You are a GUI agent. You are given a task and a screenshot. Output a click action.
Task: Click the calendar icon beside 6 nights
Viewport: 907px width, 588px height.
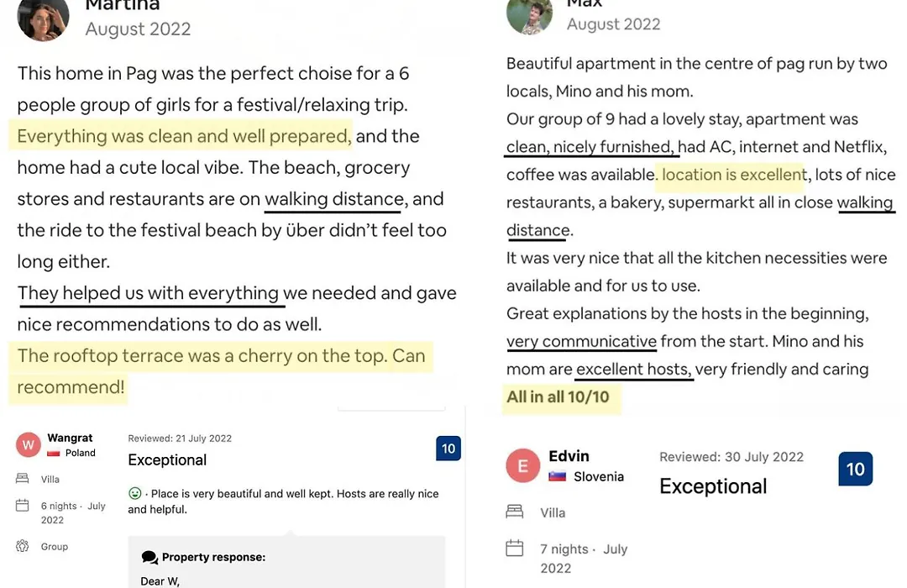point(22,505)
